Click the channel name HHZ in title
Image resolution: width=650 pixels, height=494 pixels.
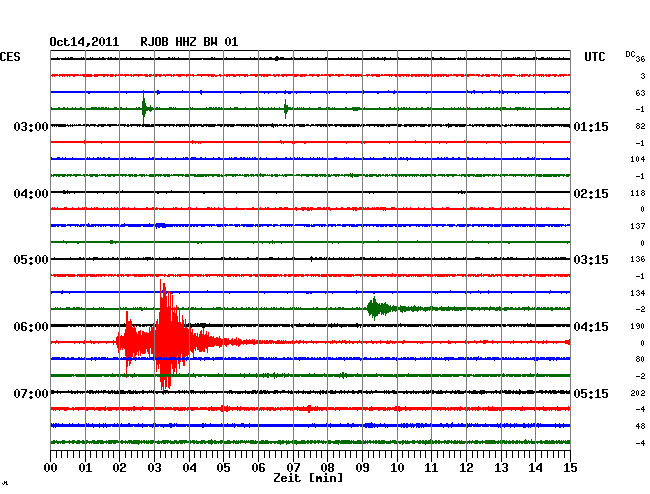[x=186, y=42]
